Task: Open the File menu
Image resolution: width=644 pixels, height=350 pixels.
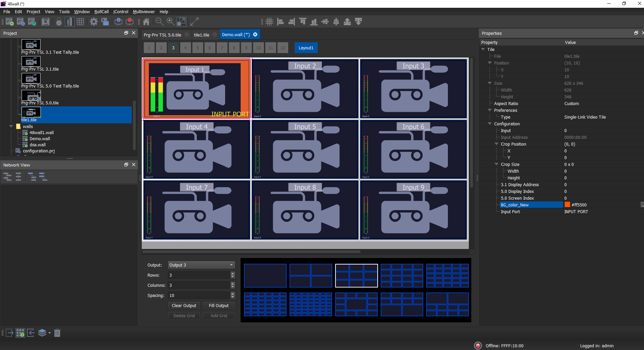Action: [x=7, y=11]
